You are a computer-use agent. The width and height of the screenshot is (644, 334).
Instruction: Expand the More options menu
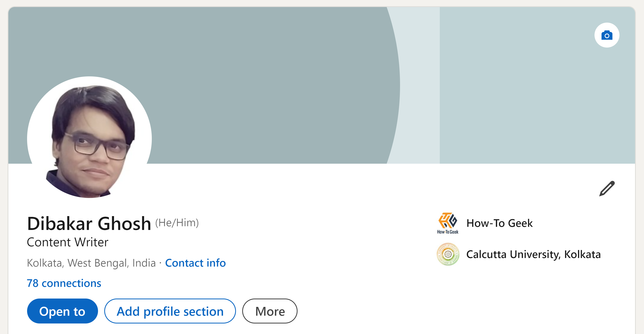tap(269, 311)
